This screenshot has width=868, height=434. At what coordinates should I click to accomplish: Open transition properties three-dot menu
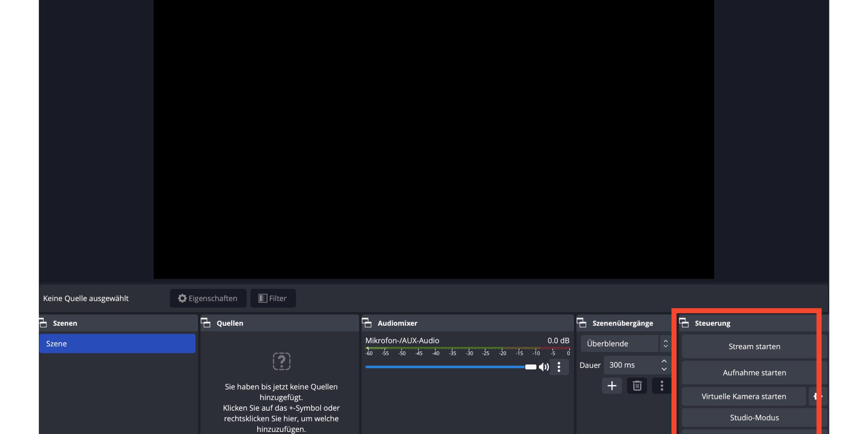pyautogui.click(x=662, y=386)
